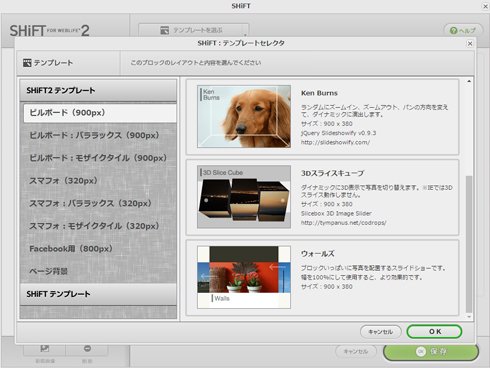The image size is (490, 368).
Task: Click the キャンセル button in the dialog
Action: [x=380, y=332]
